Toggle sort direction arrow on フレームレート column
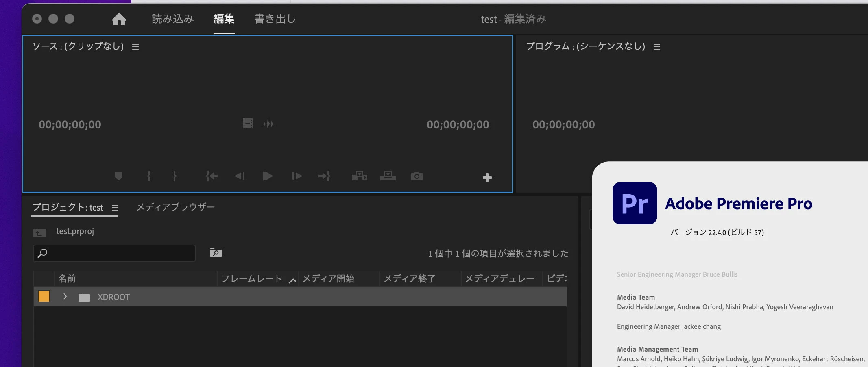 [292, 280]
